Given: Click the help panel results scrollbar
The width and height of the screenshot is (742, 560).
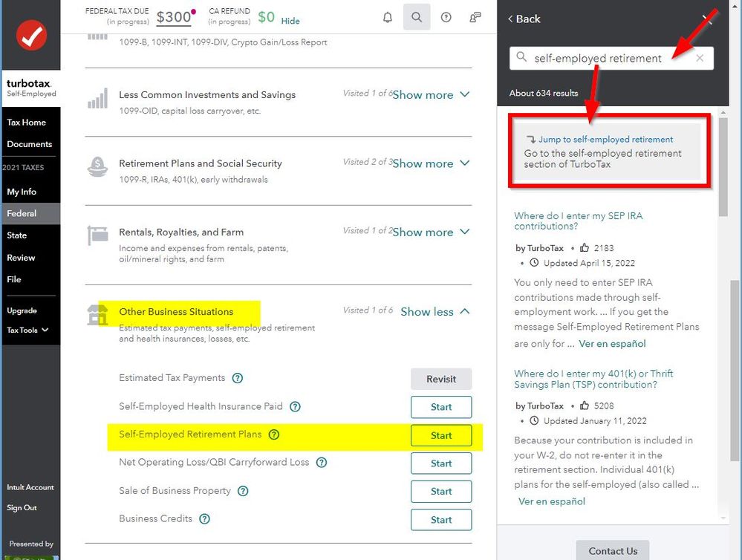Looking at the screenshot, I should (723, 166).
